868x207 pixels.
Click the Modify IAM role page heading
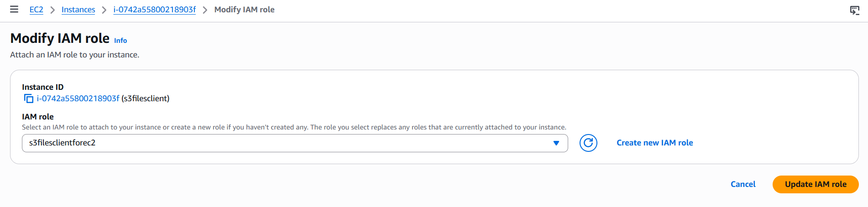pos(60,38)
